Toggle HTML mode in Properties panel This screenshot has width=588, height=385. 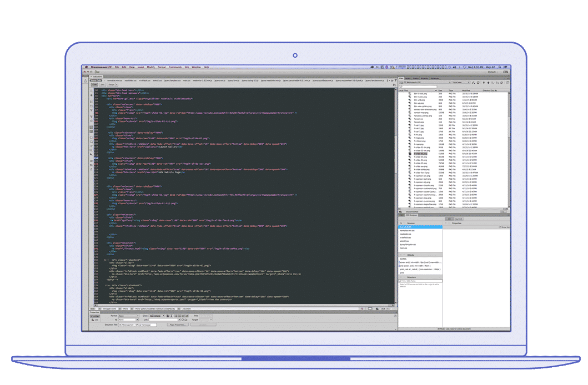click(95, 316)
